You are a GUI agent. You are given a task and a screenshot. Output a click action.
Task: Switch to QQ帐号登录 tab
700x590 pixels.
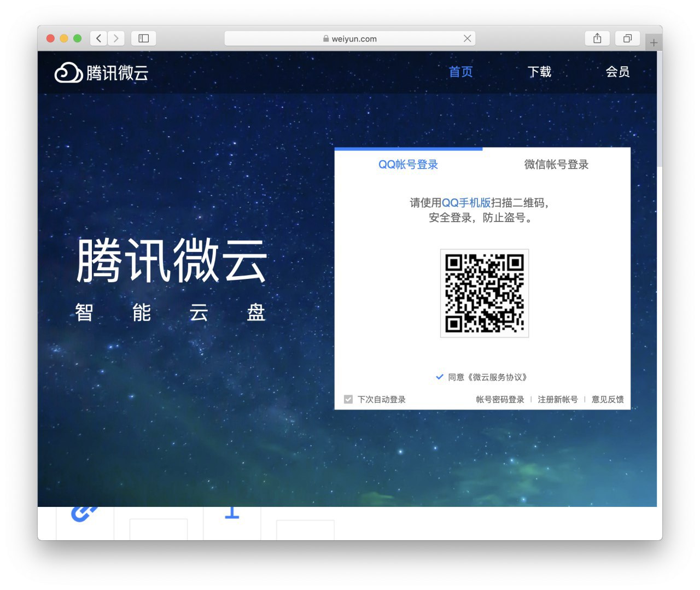tap(409, 165)
